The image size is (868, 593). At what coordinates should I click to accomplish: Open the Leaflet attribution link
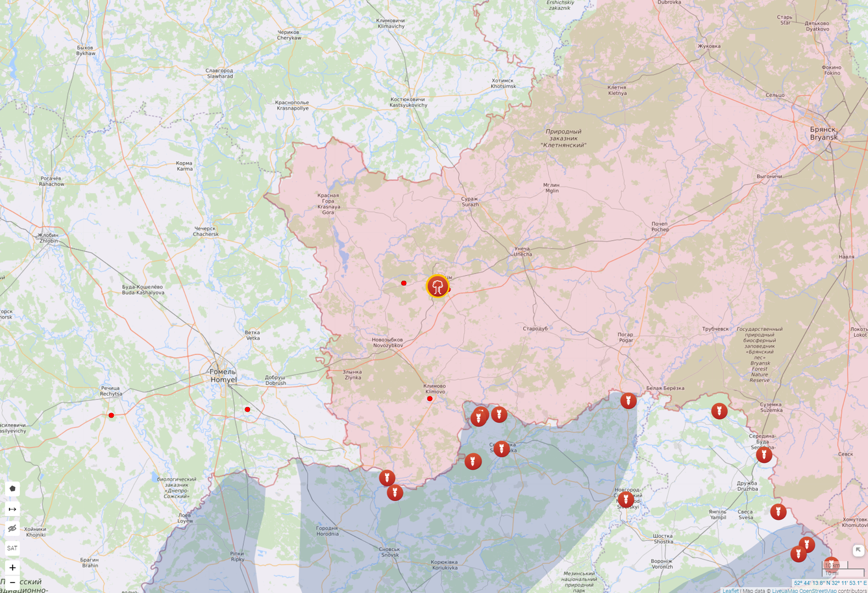(x=730, y=590)
